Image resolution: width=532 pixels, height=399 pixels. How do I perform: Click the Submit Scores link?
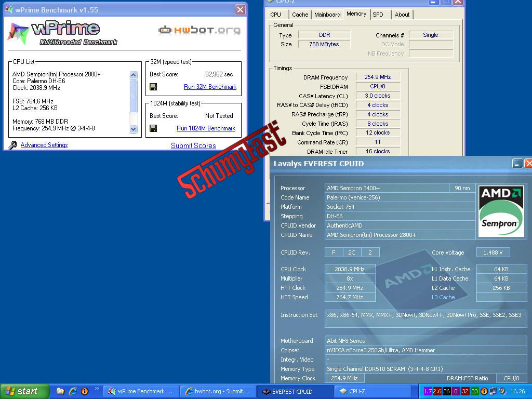click(x=193, y=145)
